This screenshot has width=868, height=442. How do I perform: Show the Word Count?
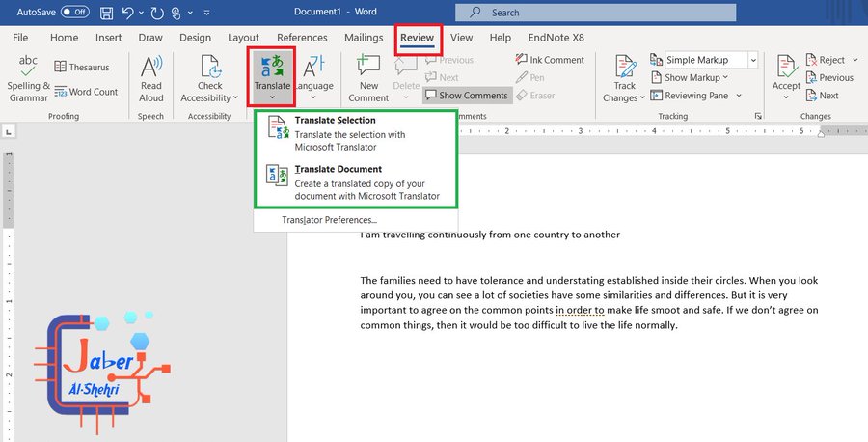coord(86,92)
